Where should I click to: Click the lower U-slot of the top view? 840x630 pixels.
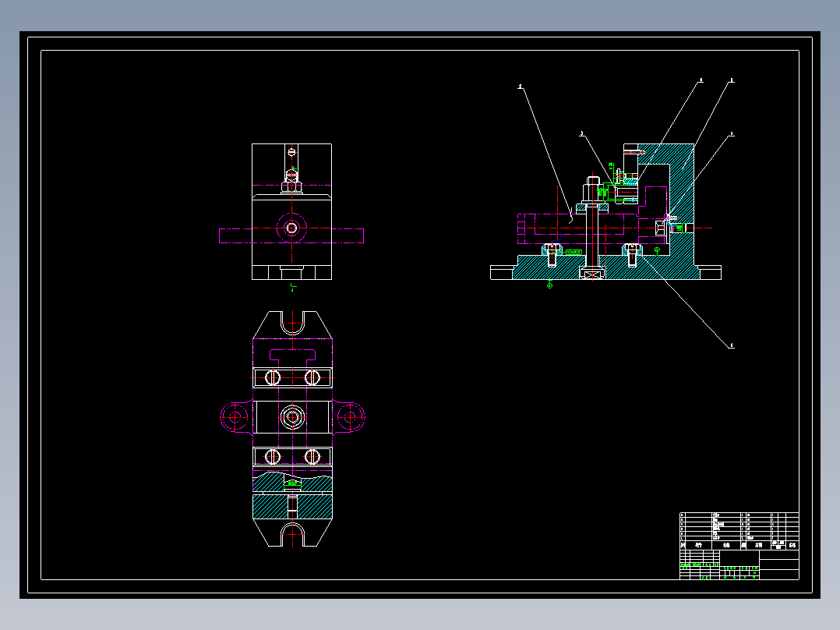292,535
